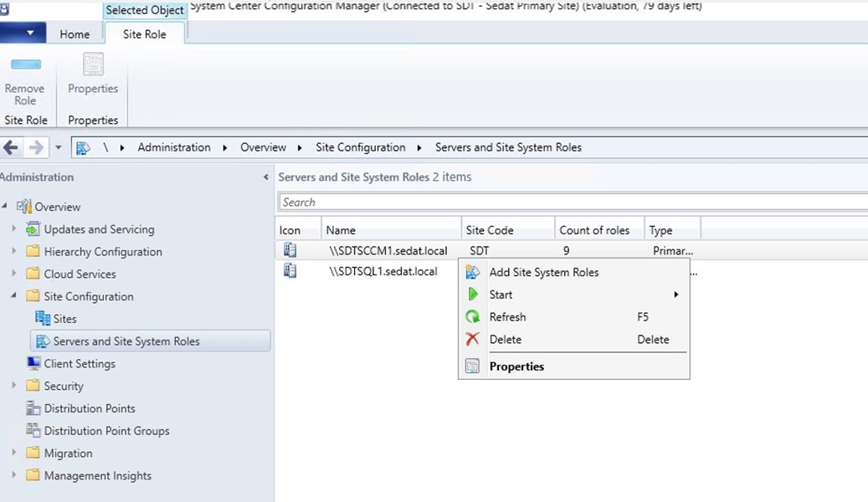Click the SDT site code cell
The image size is (868, 502).
pos(480,251)
